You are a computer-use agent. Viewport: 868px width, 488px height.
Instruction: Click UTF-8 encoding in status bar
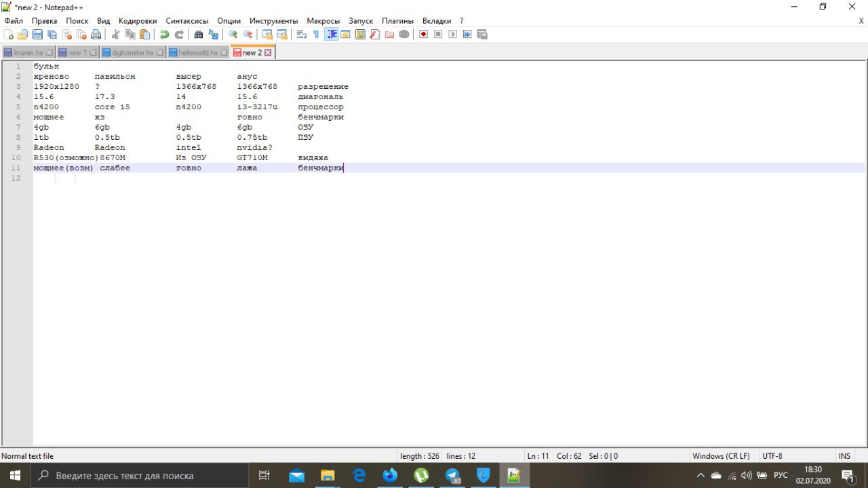point(772,456)
